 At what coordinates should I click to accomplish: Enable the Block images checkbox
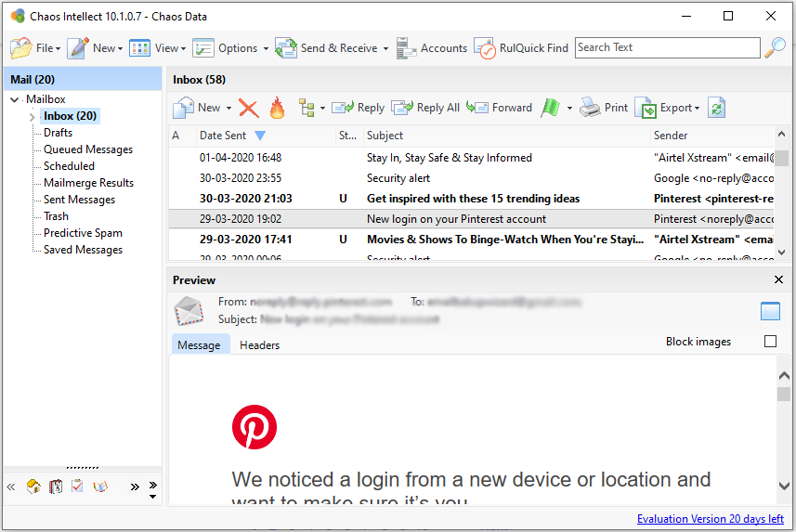[770, 342]
